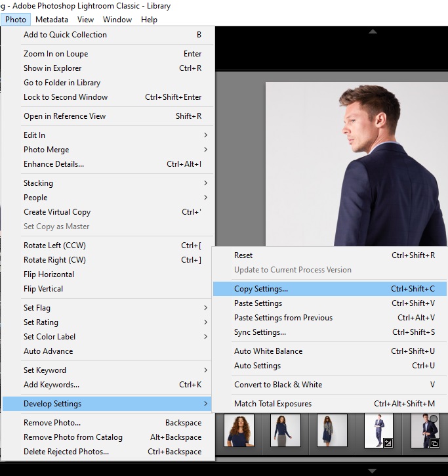Expand the Photo Merge submenu
Image resolution: width=448 pixels, height=476 pixels.
pyautogui.click(x=108, y=150)
